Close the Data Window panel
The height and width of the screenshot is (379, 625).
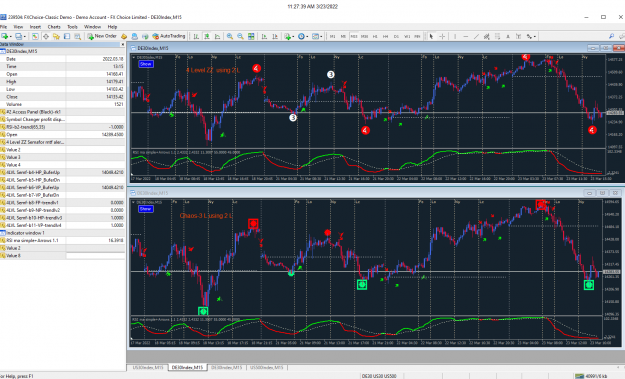click(122, 44)
